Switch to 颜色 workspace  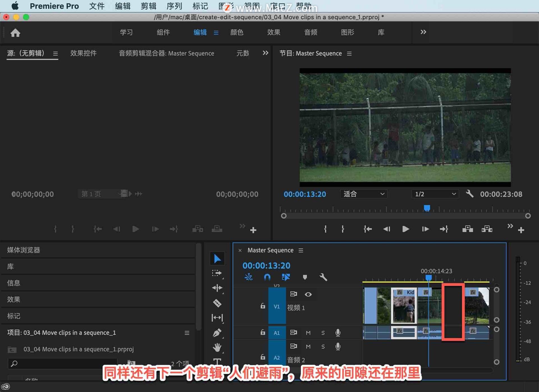pyautogui.click(x=237, y=32)
